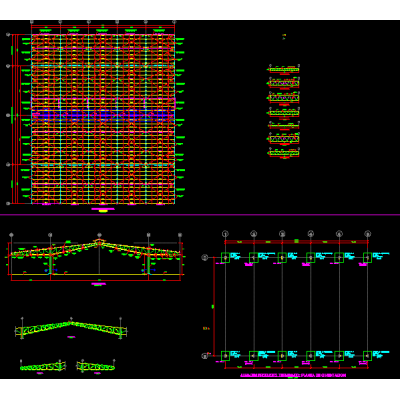Click the first grid bubble above the foundation plan
This screenshot has width=400, height=400.
226,233
